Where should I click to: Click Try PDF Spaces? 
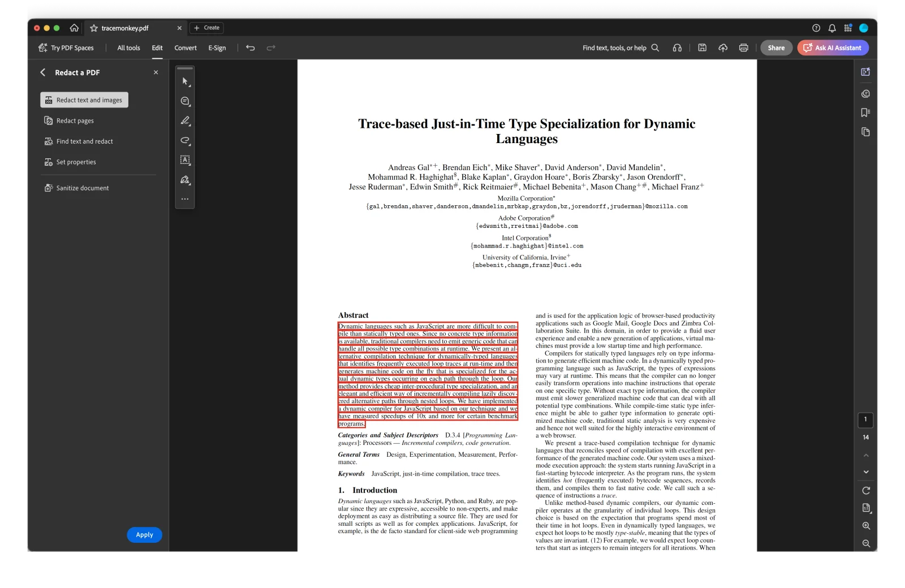tap(66, 48)
